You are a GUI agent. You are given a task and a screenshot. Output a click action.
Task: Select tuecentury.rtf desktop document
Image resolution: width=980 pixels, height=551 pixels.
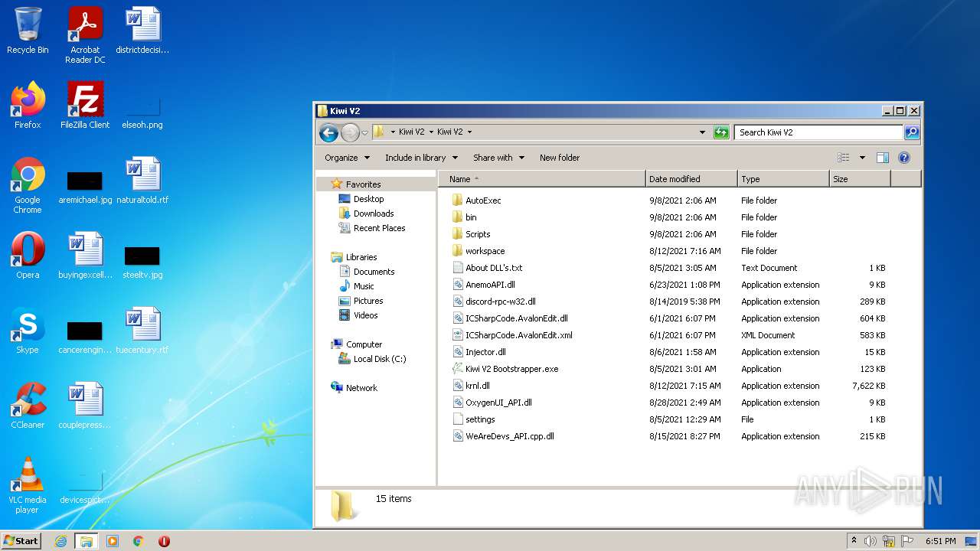142,331
